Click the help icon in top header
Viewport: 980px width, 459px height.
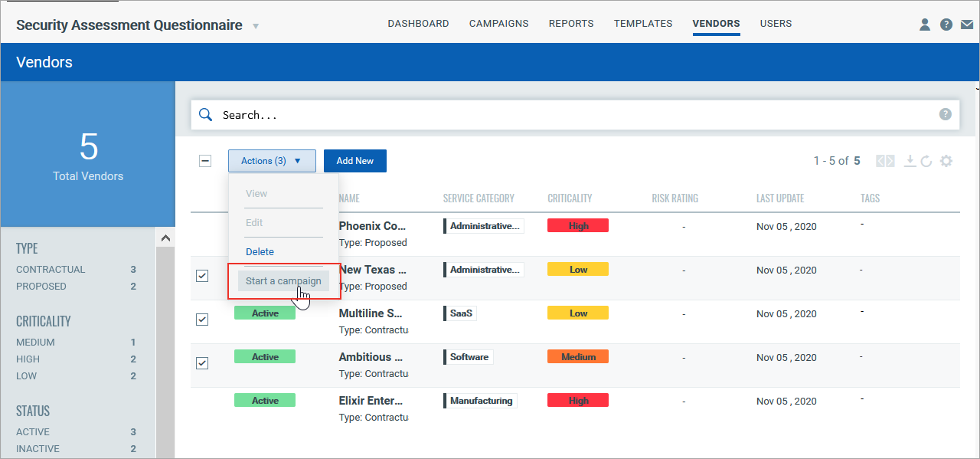[x=946, y=25]
